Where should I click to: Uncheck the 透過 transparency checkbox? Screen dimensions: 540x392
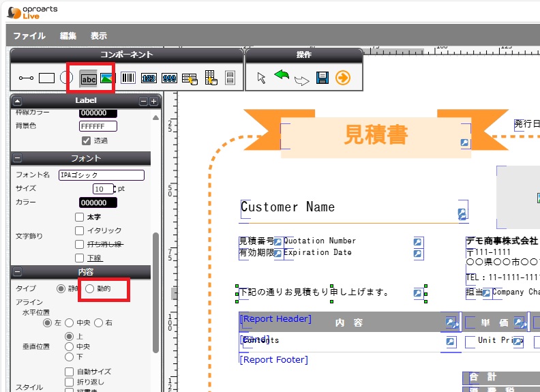tap(86, 140)
